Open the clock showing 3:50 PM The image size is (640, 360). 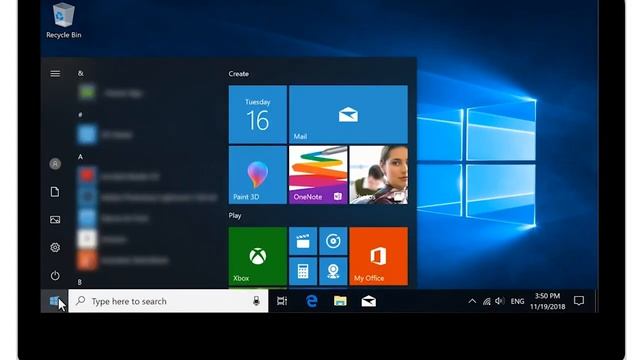tap(547, 301)
